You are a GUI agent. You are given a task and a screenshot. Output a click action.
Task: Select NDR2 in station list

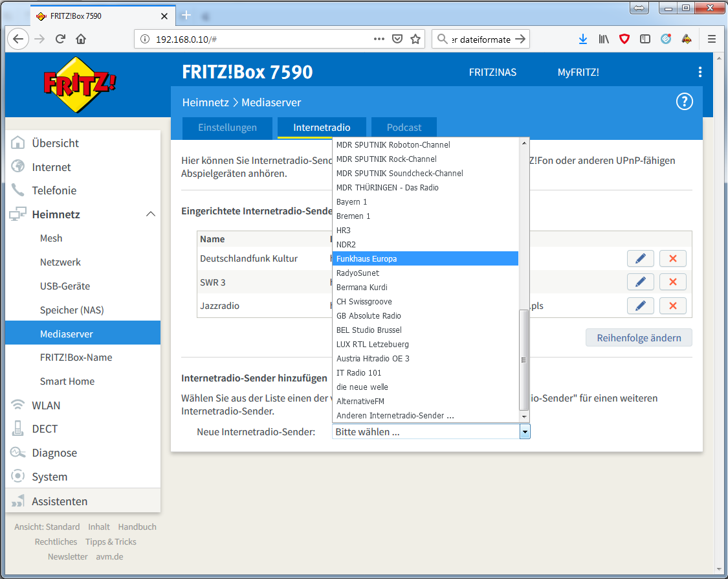click(425, 244)
